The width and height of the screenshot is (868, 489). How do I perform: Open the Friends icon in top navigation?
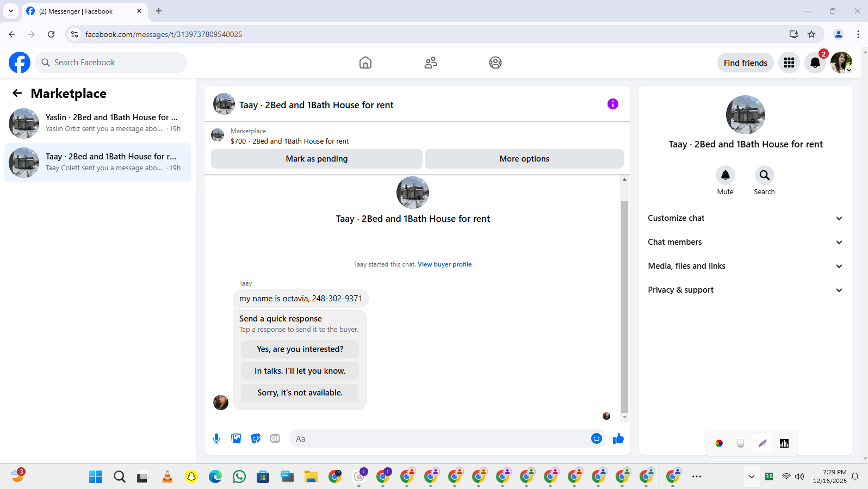tap(431, 63)
